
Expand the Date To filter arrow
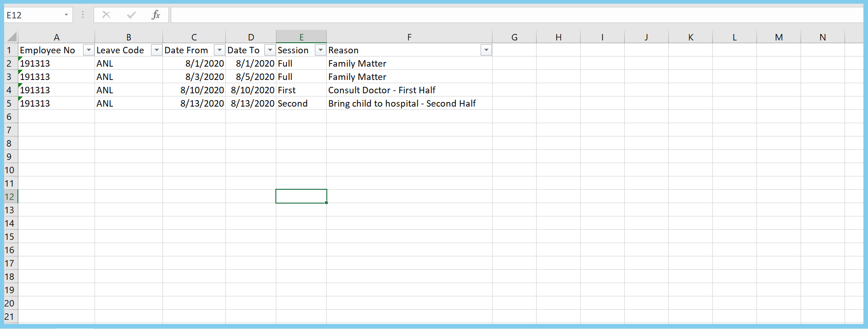(270, 50)
